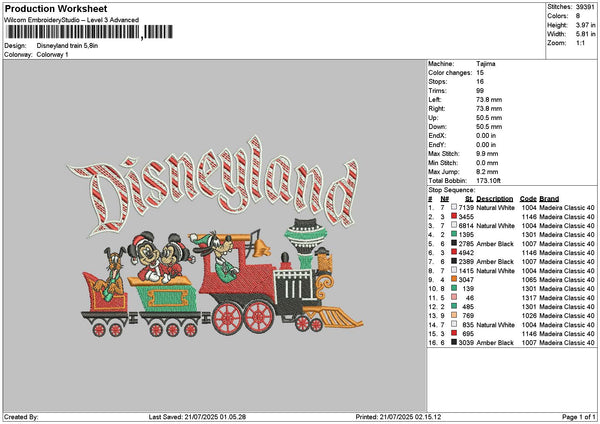This screenshot has height=424, width=600.
Task: Click the Disneyland train embroidery preview
Action: [x=214, y=236]
